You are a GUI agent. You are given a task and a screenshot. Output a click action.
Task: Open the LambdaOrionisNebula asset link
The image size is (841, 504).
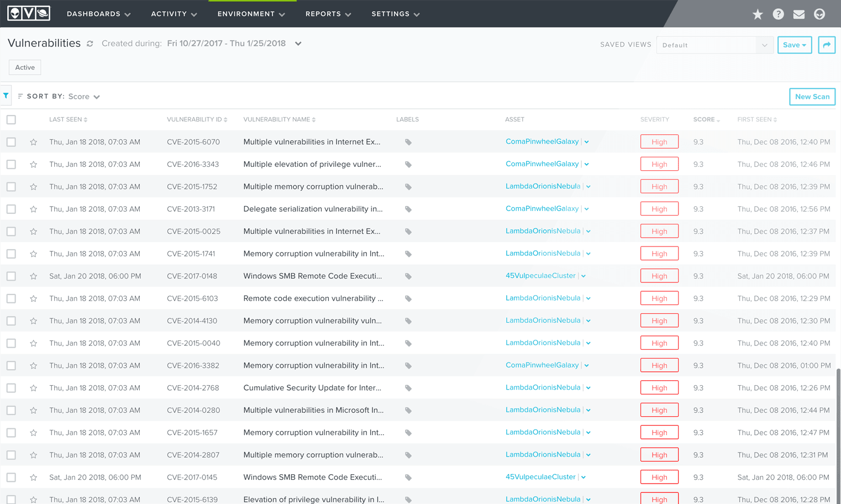[543, 186]
